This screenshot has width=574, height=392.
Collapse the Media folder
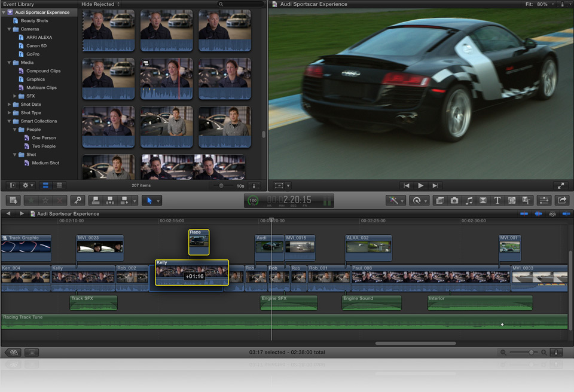click(x=9, y=63)
